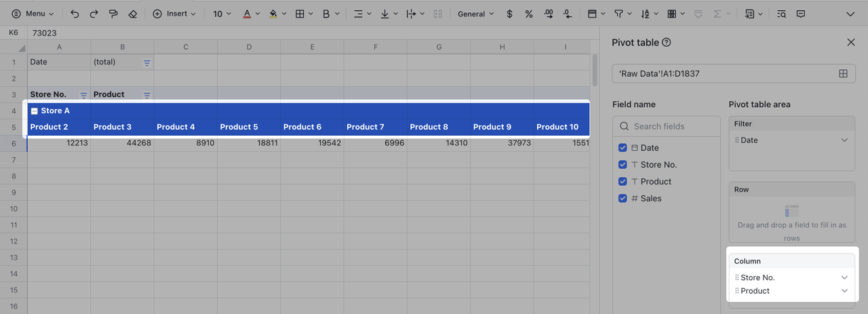The width and height of the screenshot is (868, 314).
Task: Uncheck the Sales field checkbox
Action: (x=623, y=199)
